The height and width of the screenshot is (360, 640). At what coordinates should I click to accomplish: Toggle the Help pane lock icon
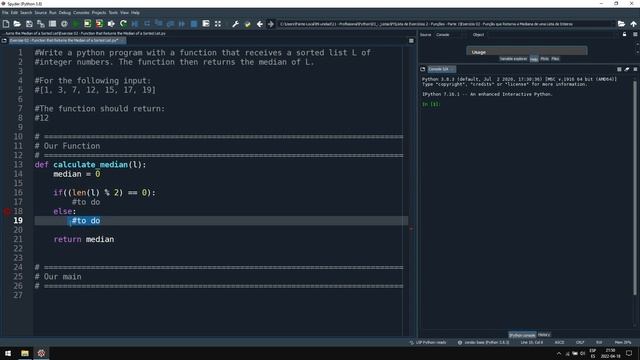pyautogui.click(x=624, y=35)
